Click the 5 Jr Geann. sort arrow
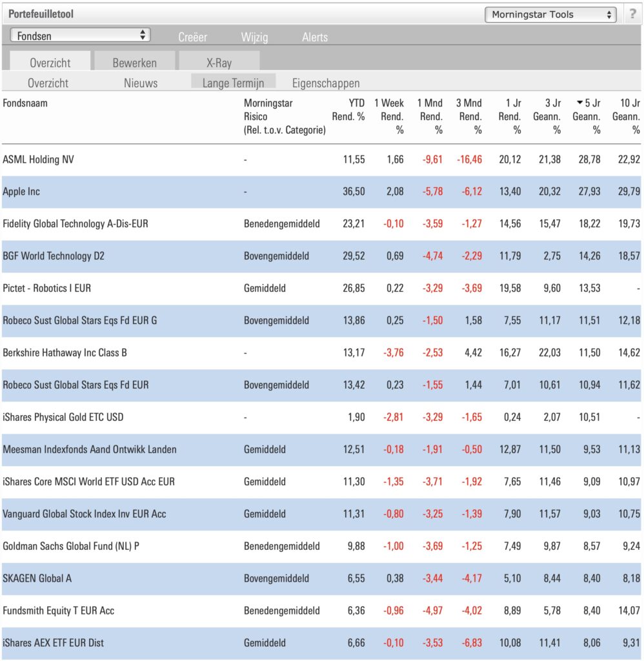The width and height of the screenshot is (644, 661). click(580, 103)
